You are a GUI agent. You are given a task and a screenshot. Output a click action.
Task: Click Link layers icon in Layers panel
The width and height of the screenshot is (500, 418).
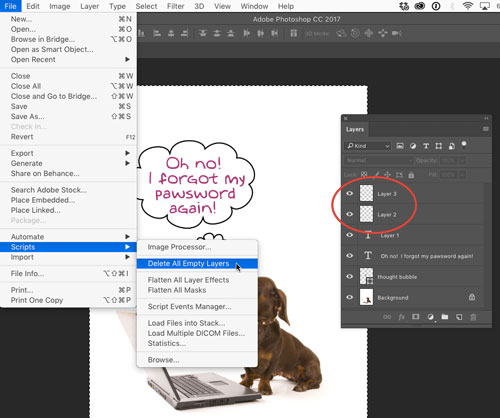tap(387, 317)
